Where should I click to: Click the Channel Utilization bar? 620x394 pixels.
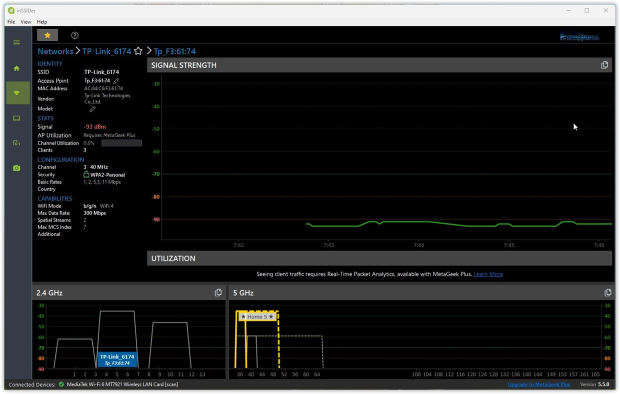(121, 143)
